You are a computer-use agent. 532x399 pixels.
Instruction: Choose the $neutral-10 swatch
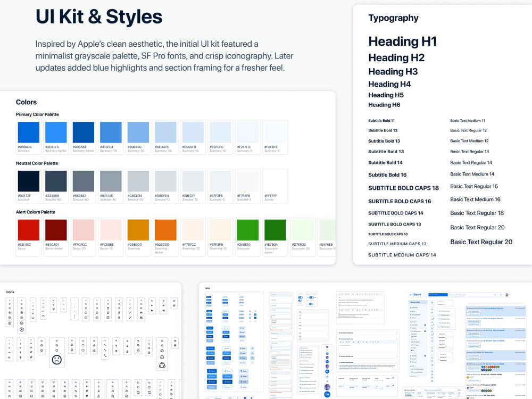(193, 181)
